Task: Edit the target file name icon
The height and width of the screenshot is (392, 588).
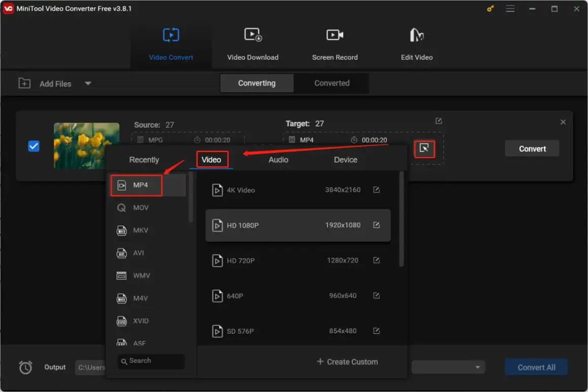Action: pos(438,121)
